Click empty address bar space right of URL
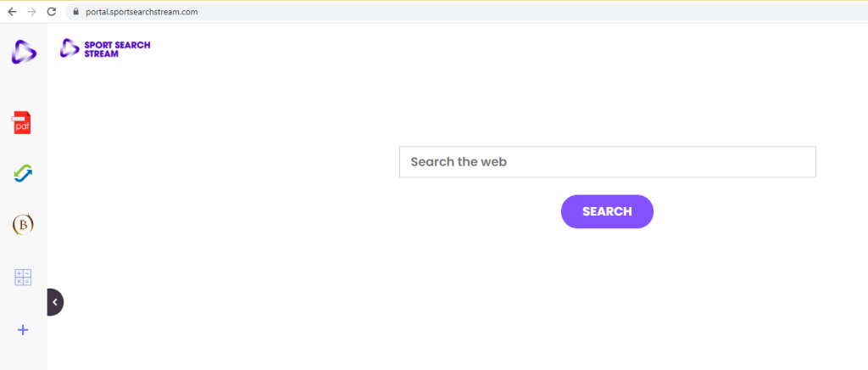Viewport: 868px width, 370px height. [x=509, y=12]
